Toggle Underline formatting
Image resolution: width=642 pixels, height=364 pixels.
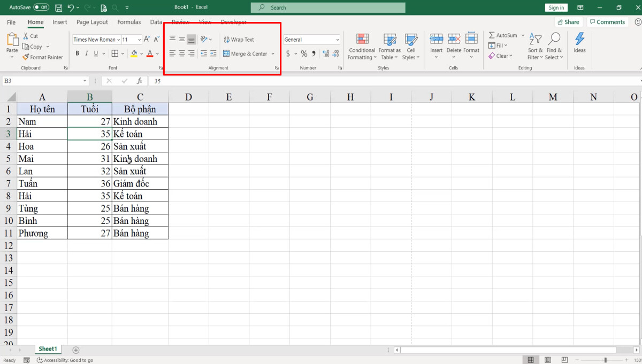[x=96, y=53]
